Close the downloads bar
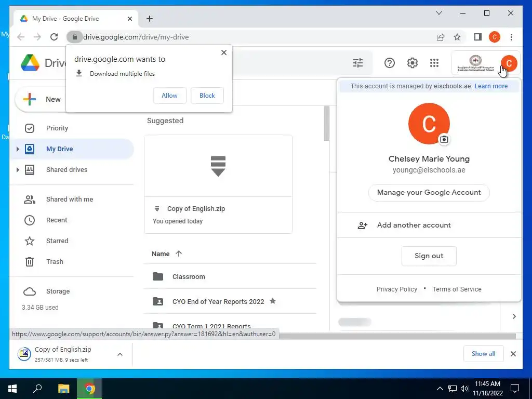This screenshot has height=399, width=532. (513, 354)
